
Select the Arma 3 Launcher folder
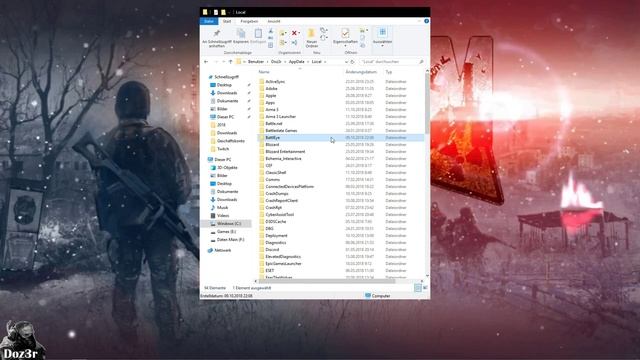280,117
